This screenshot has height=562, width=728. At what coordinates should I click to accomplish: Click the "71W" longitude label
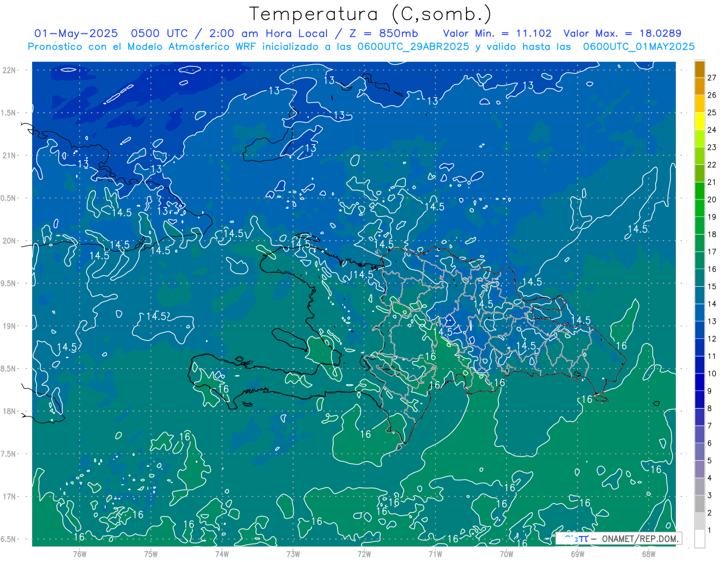click(x=435, y=554)
